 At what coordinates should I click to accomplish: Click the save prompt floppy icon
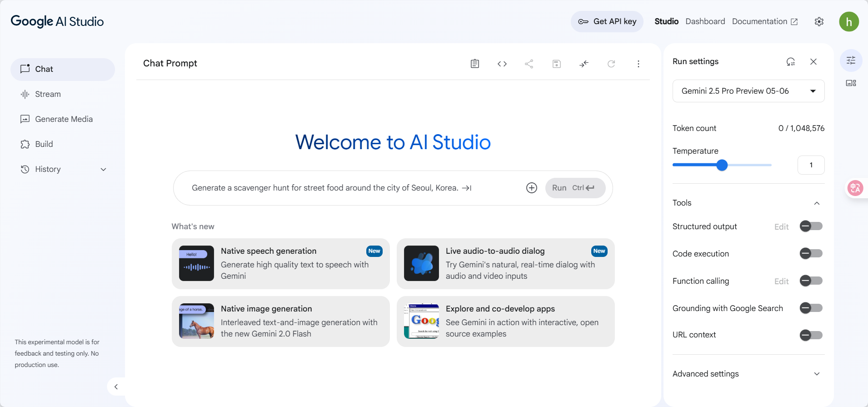557,64
